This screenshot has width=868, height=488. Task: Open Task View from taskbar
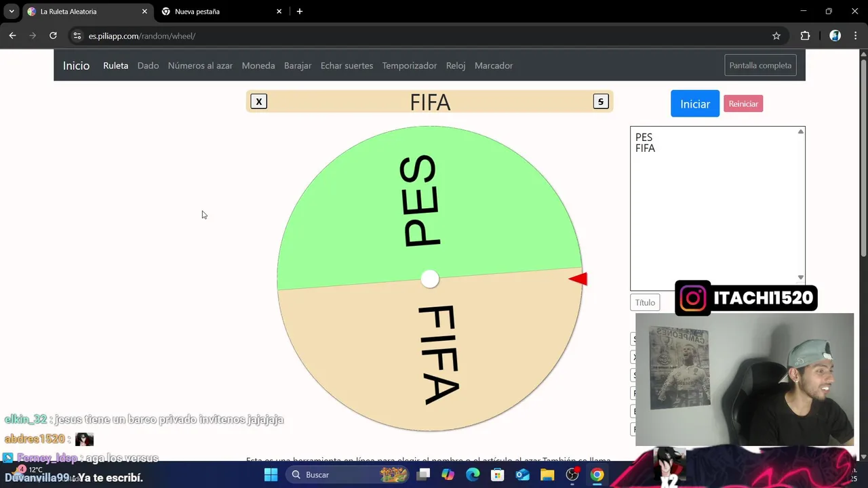tap(423, 474)
